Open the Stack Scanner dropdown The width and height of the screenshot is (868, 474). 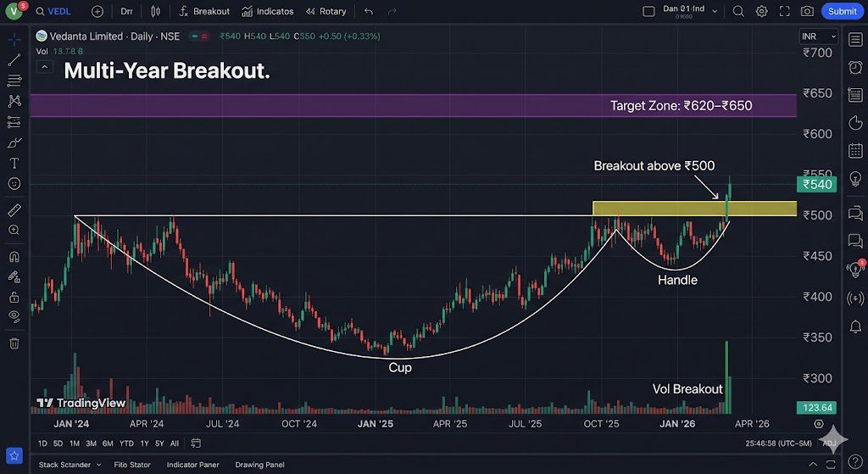click(70, 465)
